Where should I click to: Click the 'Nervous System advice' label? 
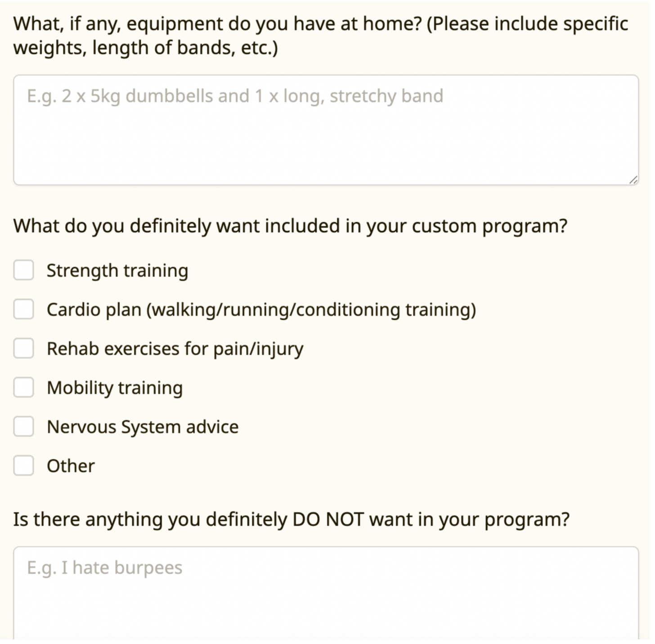click(x=143, y=427)
